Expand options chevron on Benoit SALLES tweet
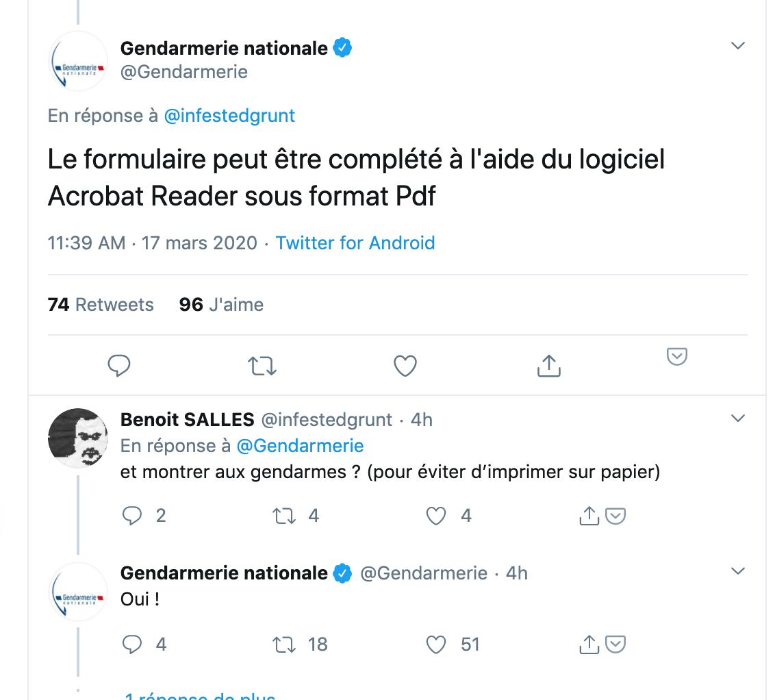775x700 pixels. 737,418
